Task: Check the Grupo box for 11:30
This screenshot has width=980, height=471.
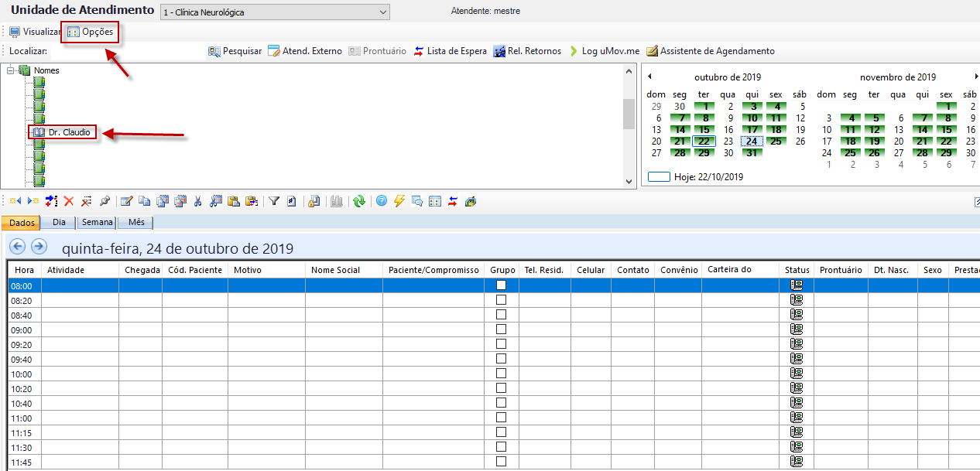Action: pos(501,447)
